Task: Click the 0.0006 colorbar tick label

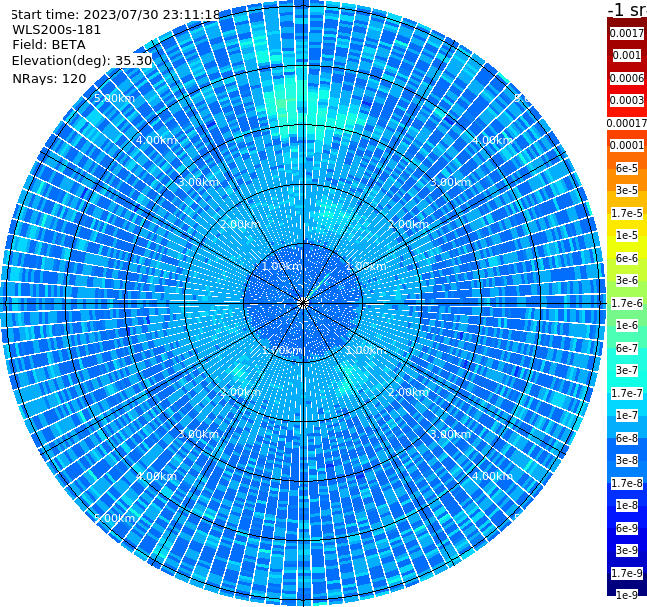Action: click(627, 78)
